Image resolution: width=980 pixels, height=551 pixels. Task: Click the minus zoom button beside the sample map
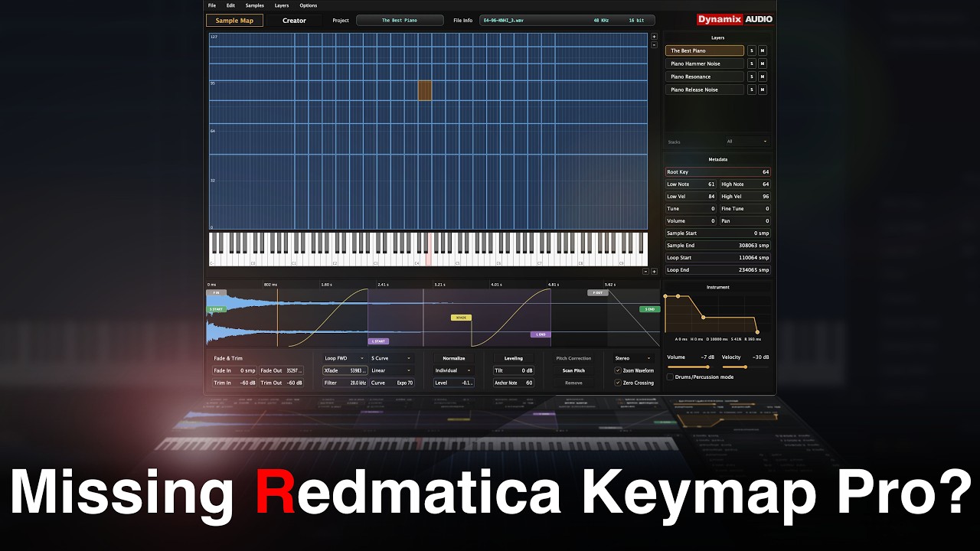point(654,45)
